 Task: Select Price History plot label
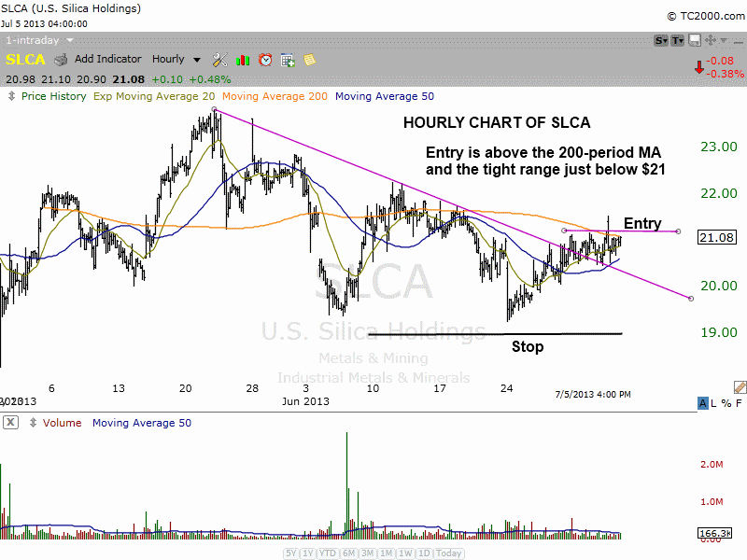tap(54, 96)
